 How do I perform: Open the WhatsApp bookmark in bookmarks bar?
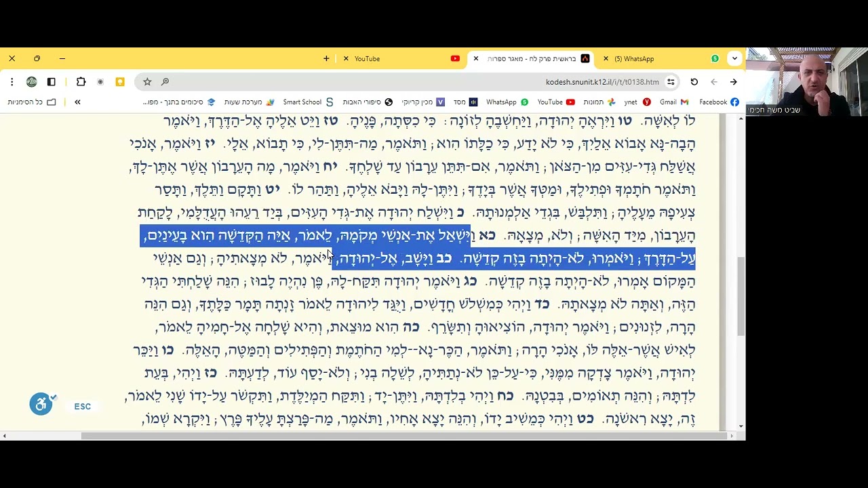507,102
